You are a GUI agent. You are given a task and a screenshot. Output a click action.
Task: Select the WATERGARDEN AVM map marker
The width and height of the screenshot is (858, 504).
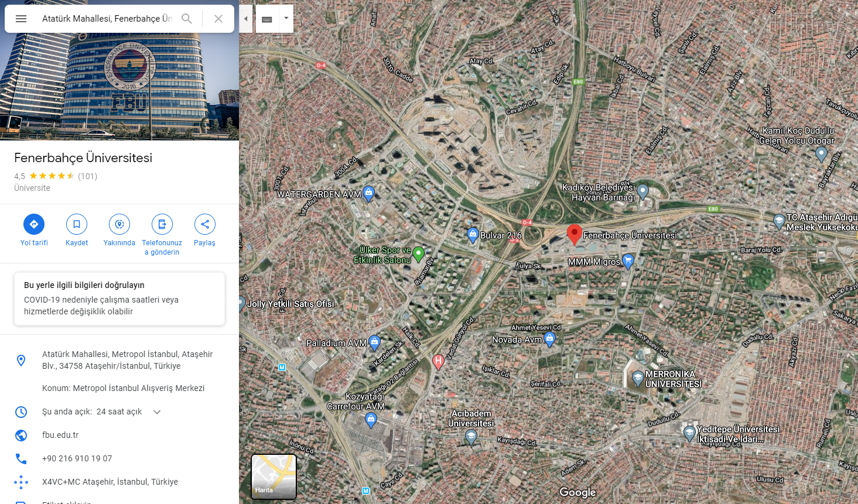(368, 193)
